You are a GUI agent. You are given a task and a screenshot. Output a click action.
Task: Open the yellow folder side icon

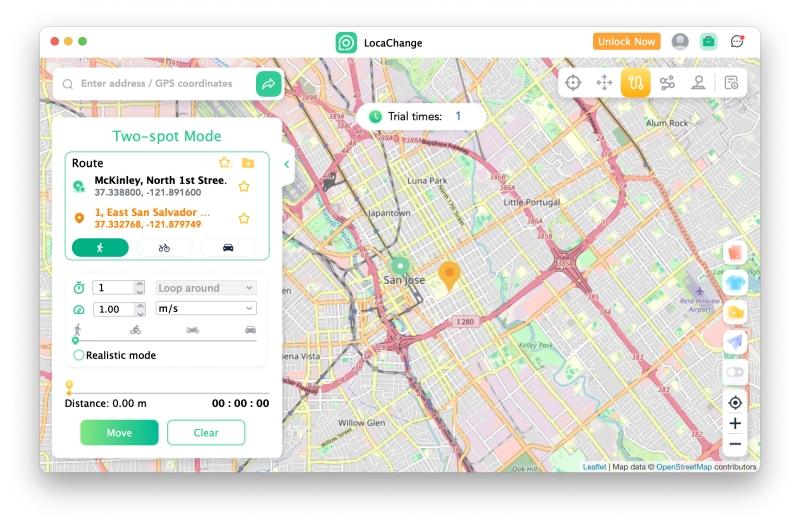click(735, 312)
